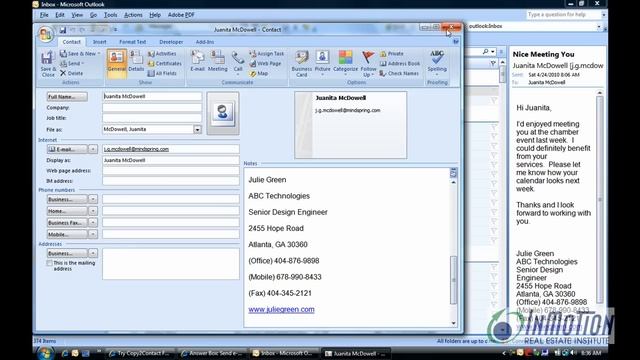The height and width of the screenshot is (360, 640).
Task: Click the contact picture placeholder
Action: point(223,113)
